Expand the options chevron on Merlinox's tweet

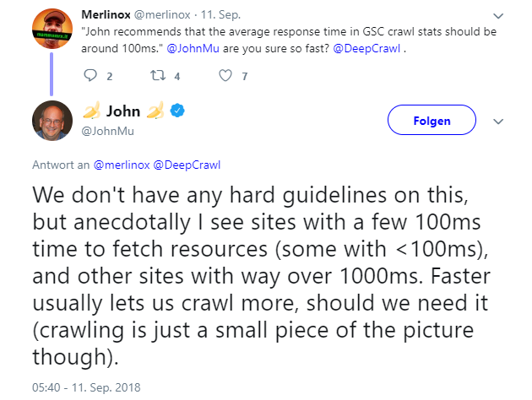pos(498,15)
